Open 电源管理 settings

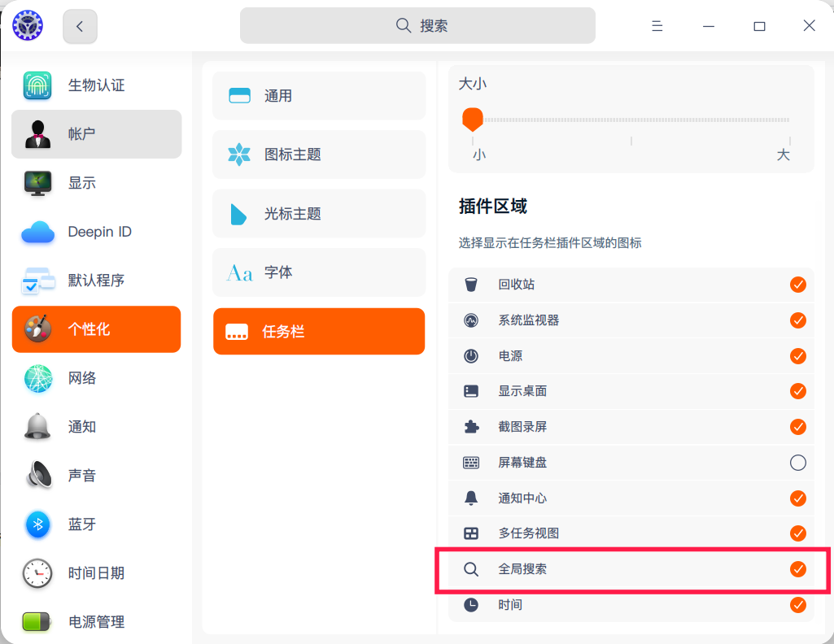(x=96, y=622)
